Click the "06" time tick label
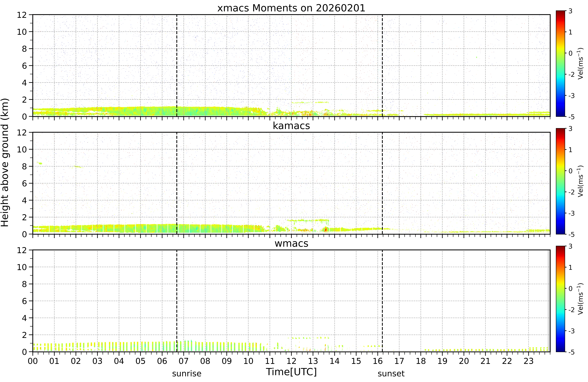The image size is (588, 382). (162, 361)
